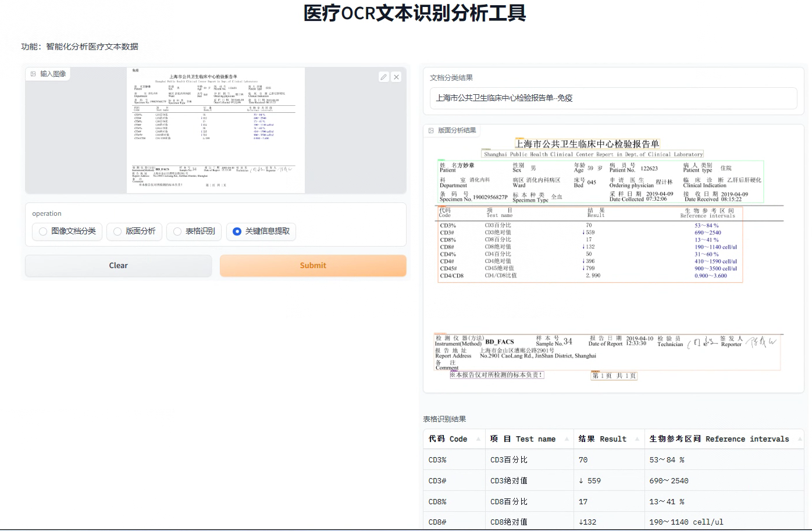Click table cell 'CD3百分比'
Image resolution: width=812 pixels, height=531 pixels.
coord(530,460)
